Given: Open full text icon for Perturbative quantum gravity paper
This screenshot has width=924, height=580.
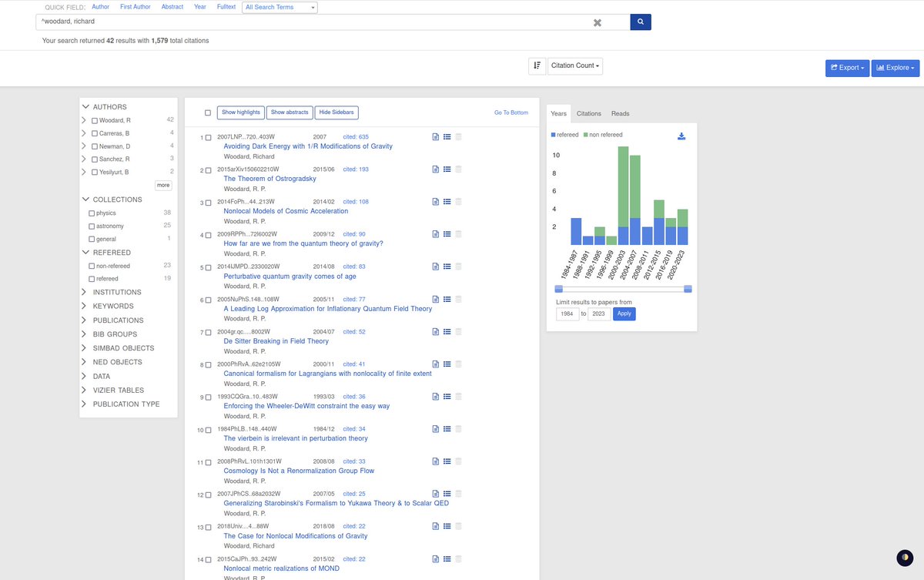Looking at the screenshot, I should [x=435, y=267].
